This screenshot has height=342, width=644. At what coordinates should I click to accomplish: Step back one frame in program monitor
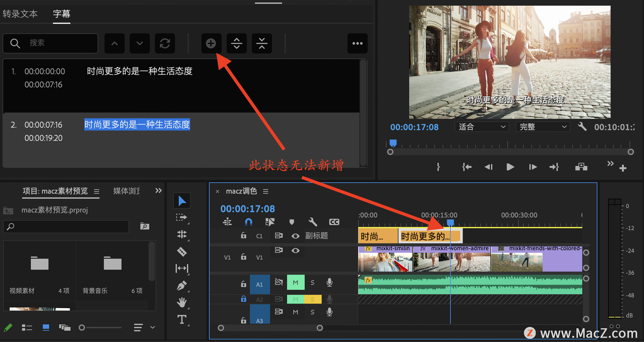[x=488, y=167]
